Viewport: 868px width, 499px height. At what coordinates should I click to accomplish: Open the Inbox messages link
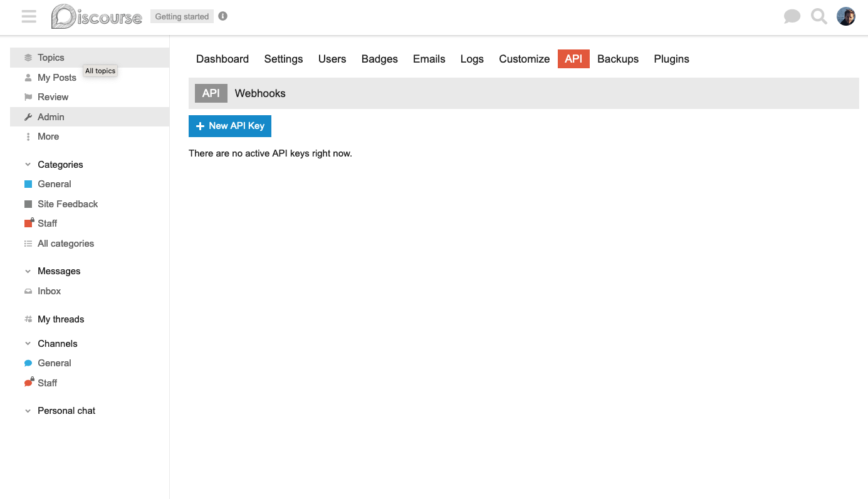[49, 291]
